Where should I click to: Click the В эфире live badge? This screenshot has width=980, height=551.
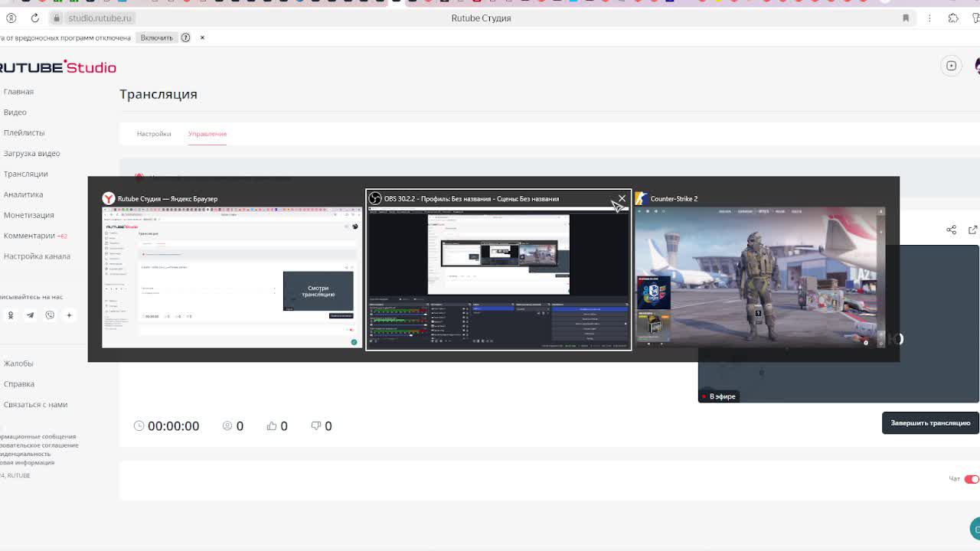tap(719, 396)
